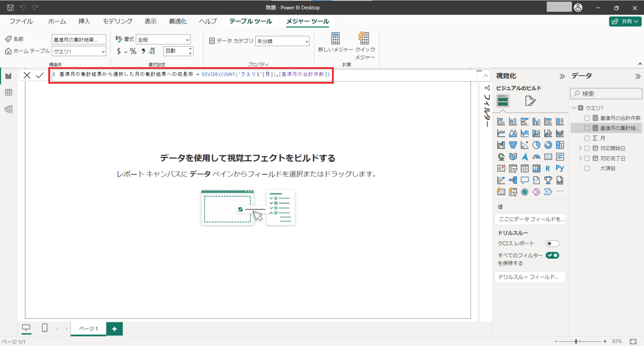Switch to the モデリング ribbon tab

[118, 21]
